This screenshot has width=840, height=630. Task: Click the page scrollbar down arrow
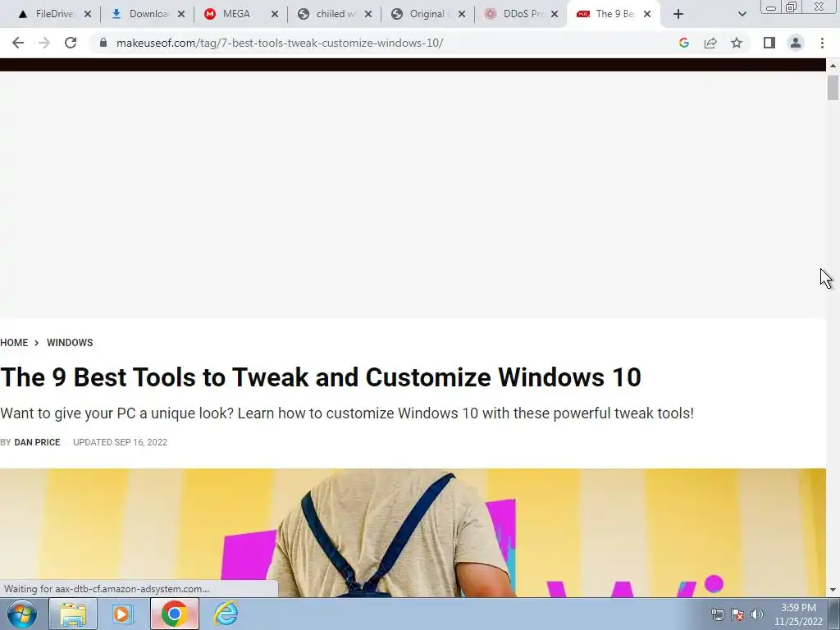(x=833, y=591)
